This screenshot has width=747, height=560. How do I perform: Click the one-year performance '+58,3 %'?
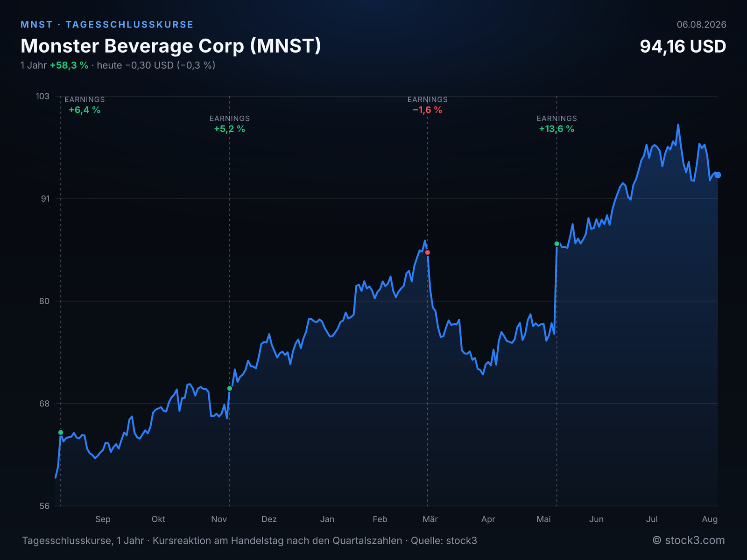click(x=69, y=65)
